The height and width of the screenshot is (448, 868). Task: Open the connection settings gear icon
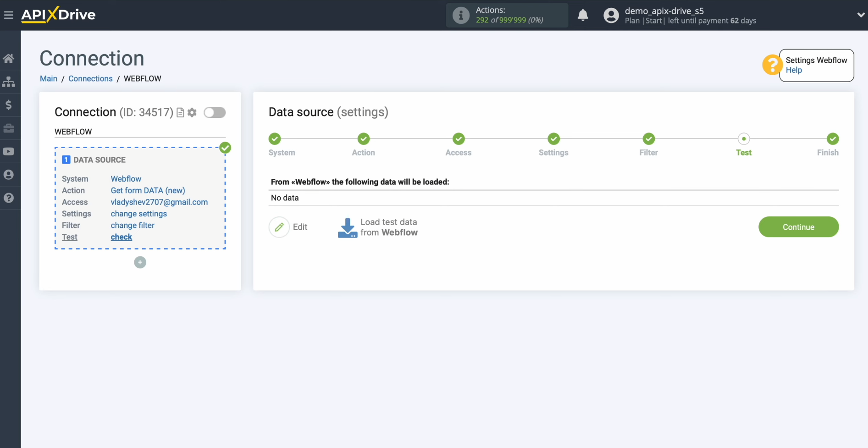point(192,112)
